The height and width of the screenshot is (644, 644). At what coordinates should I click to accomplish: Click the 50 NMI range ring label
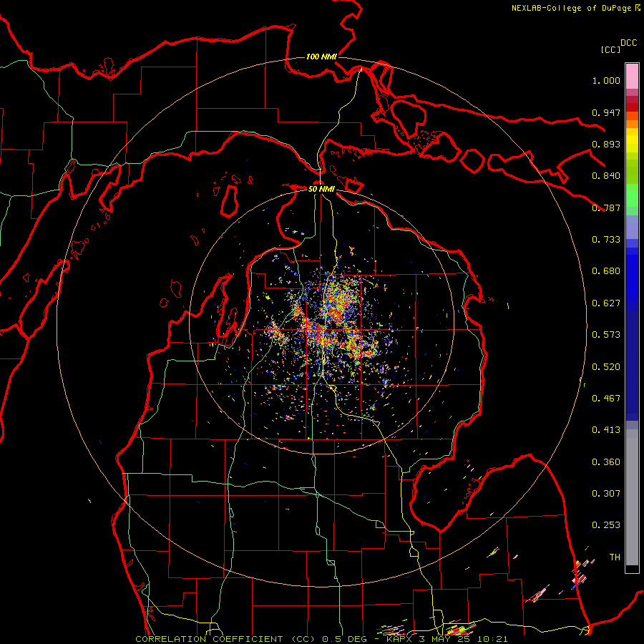point(321,189)
